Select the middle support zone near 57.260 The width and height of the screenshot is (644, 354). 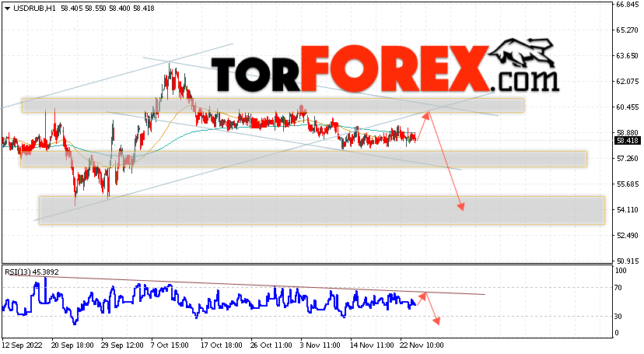(303, 159)
